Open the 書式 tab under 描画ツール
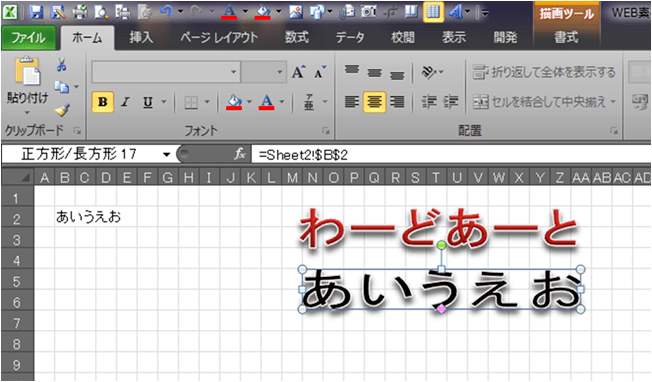 coord(566,38)
